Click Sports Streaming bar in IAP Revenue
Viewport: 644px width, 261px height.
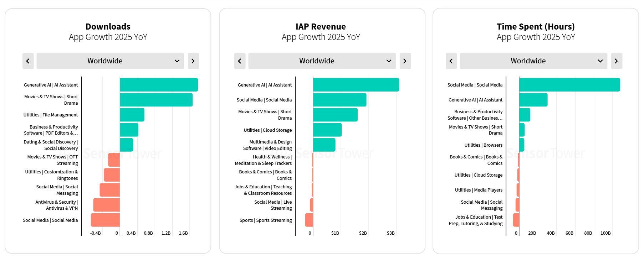pos(309,220)
